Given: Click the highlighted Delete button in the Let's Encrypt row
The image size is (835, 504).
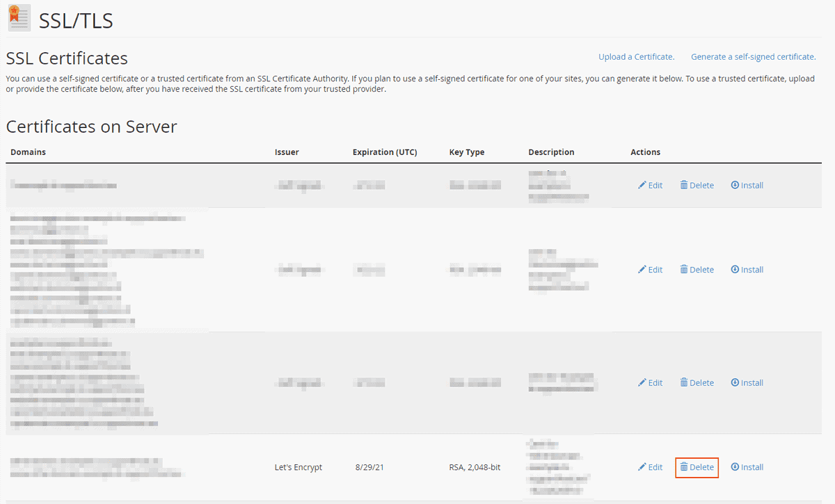Looking at the screenshot, I should (x=697, y=466).
